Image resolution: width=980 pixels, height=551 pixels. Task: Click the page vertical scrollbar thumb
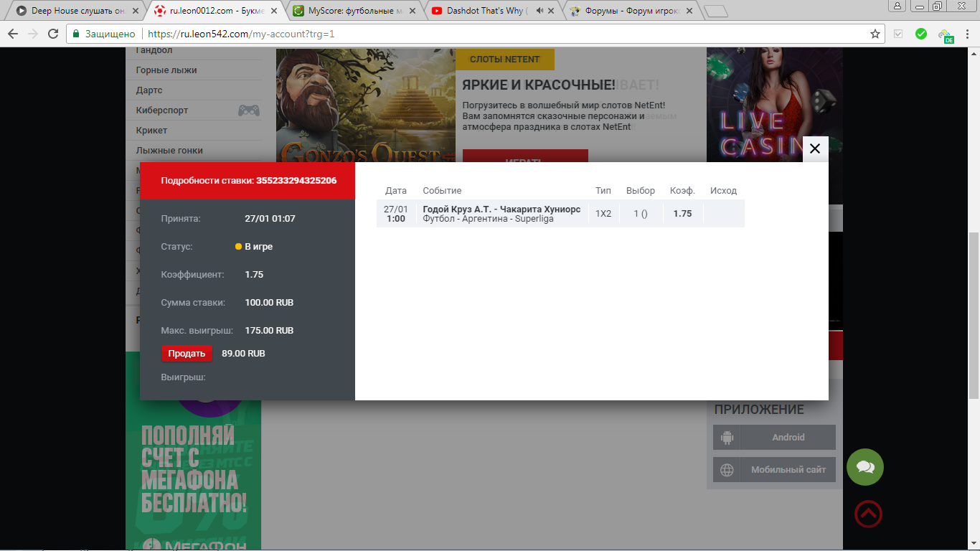(974, 316)
